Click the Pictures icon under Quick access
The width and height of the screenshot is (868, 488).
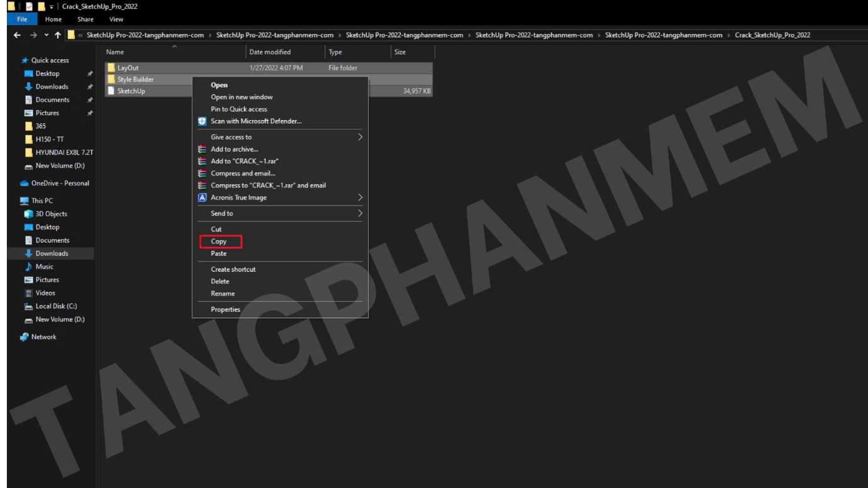28,113
